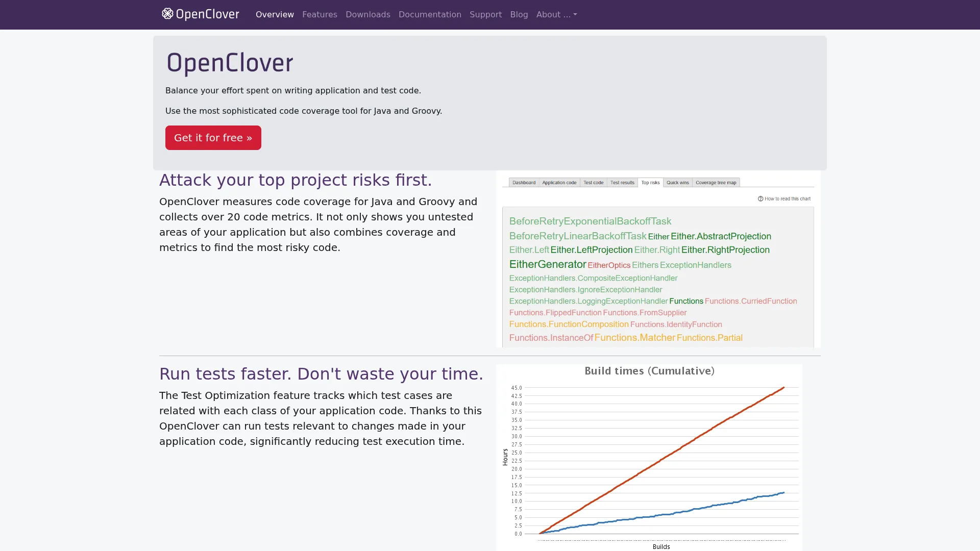Viewport: 980px width, 551px height.
Task: Expand the About ... dropdown menu
Action: (556, 14)
